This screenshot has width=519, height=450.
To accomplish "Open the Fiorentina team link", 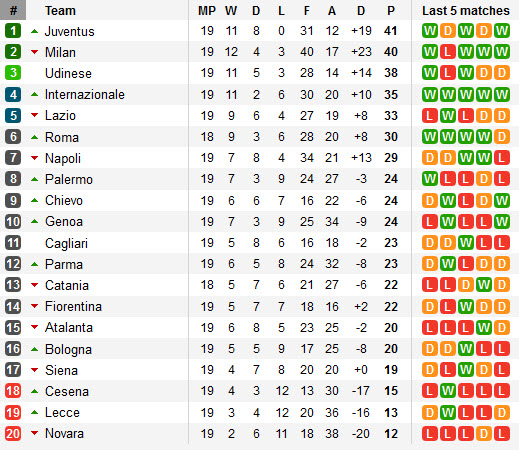I will pyautogui.click(x=73, y=306).
